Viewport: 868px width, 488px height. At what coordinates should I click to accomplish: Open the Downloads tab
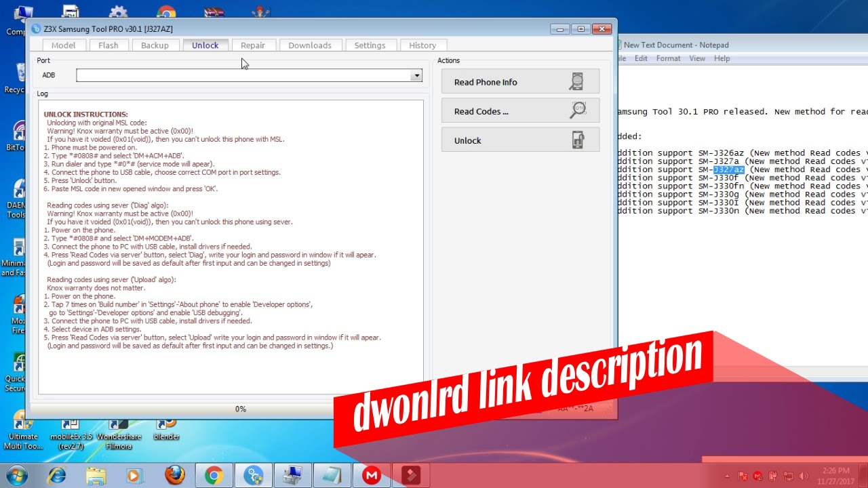[310, 45]
